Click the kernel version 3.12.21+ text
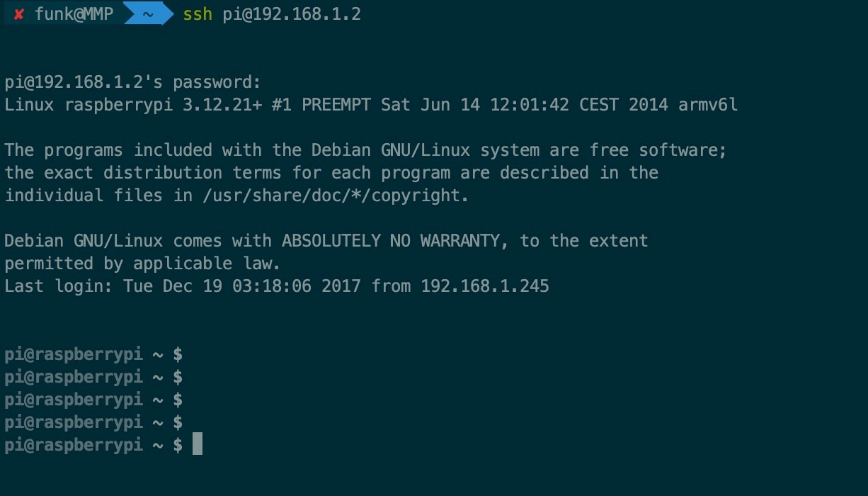 pos(222,105)
